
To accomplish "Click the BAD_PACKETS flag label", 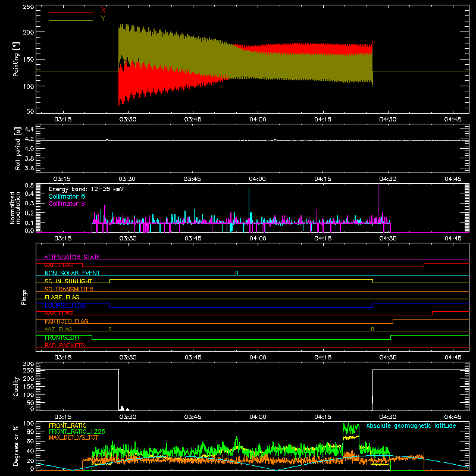I will point(65,345).
